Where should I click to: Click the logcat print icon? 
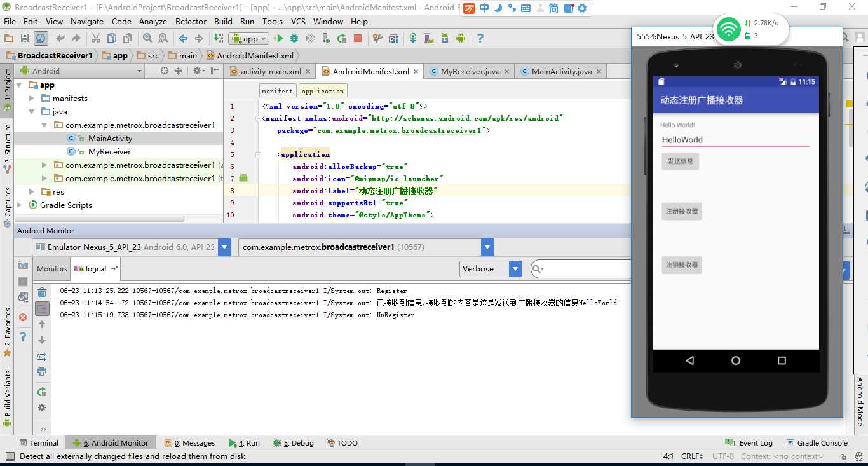pos(42,373)
